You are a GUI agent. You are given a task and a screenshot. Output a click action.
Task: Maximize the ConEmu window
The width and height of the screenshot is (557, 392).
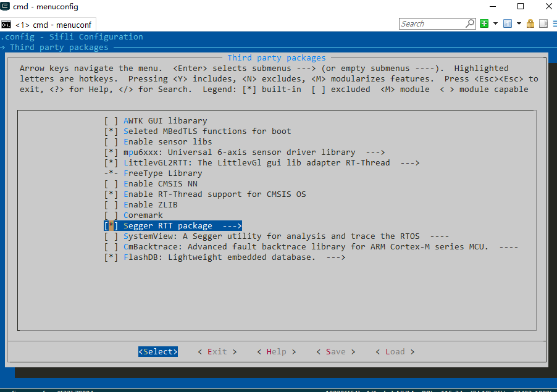point(520,7)
